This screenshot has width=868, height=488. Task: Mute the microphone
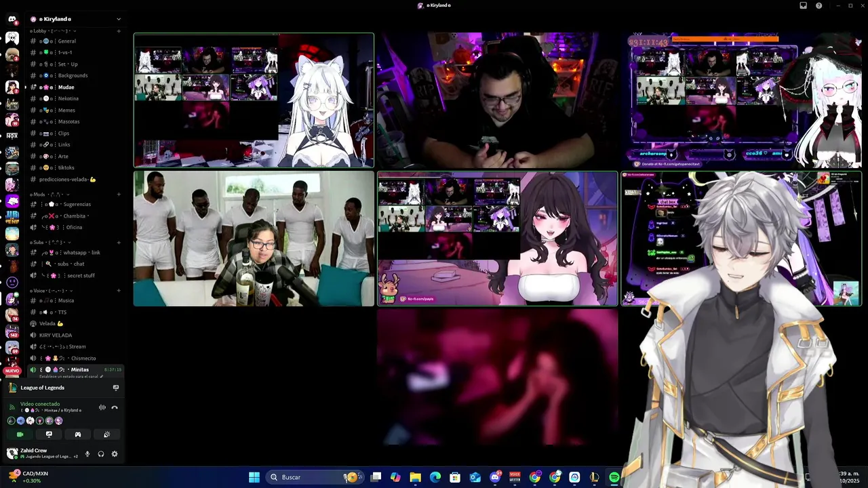87,454
